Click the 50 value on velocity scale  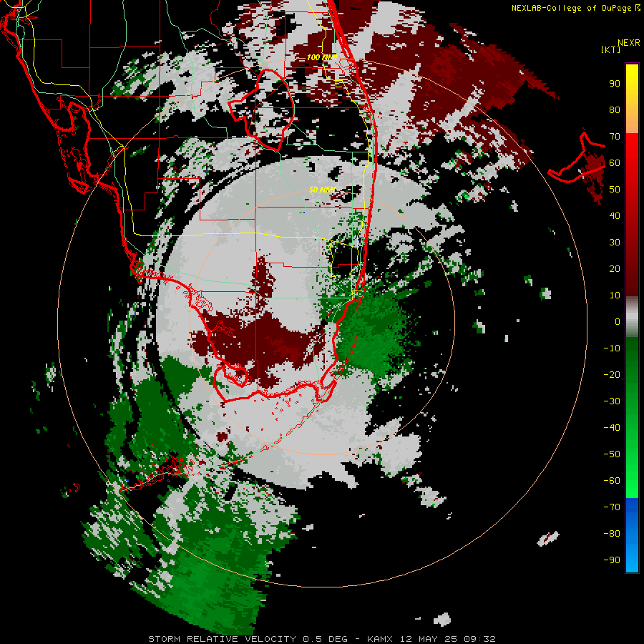coord(615,190)
